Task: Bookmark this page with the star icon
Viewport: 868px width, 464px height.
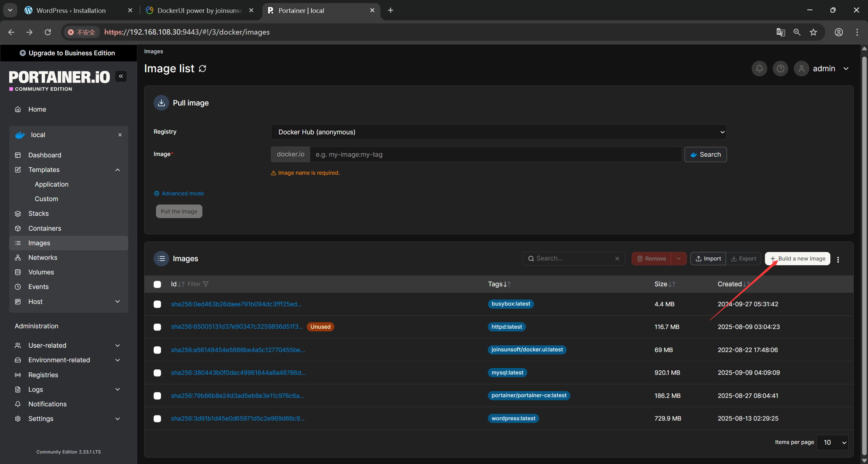Action: click(813, 32)
